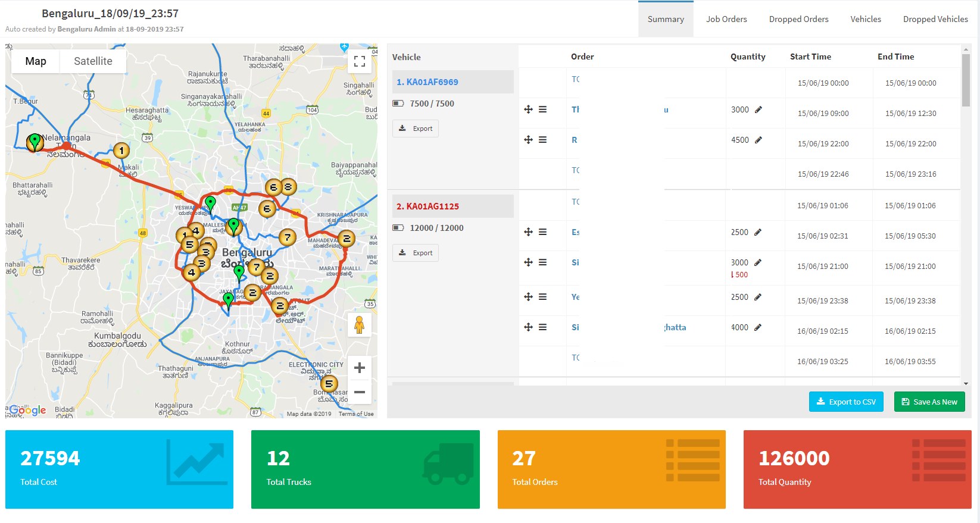The width and height of the screenshot is (980, 523).
Task: Click Save As New button
Action: click(x=929, y=402)
